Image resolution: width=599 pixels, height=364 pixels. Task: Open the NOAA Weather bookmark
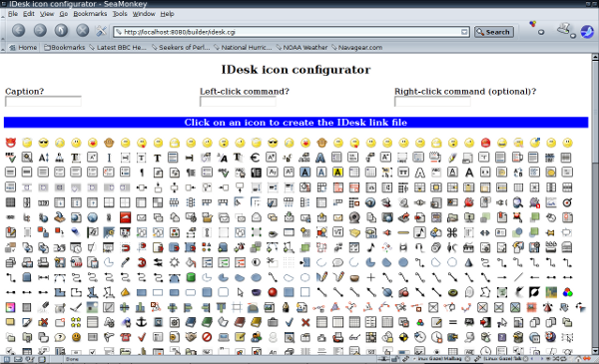pos(301,47)
